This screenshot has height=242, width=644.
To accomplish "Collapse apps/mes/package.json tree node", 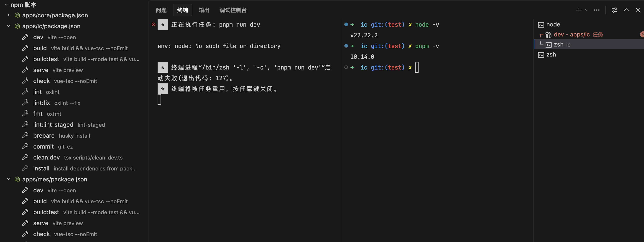I will click(x=8, y=179).
